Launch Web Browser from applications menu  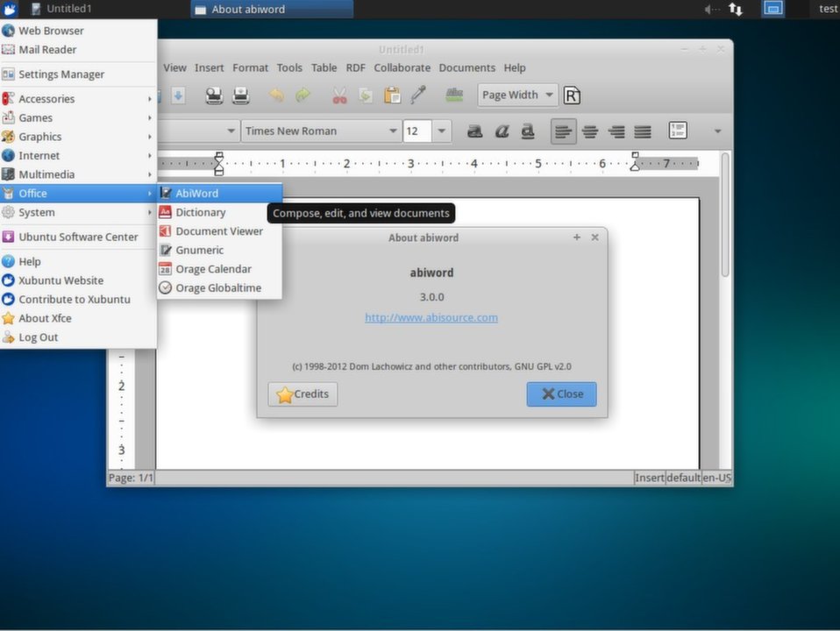78,31
